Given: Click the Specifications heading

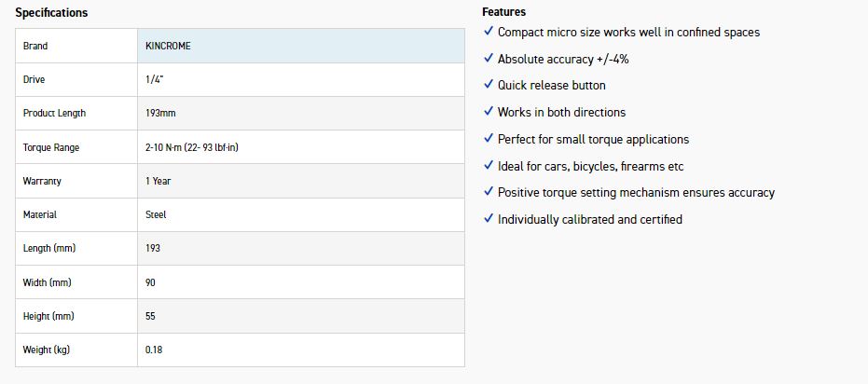Looking at the screenshot, I should (x=51, y=13).
